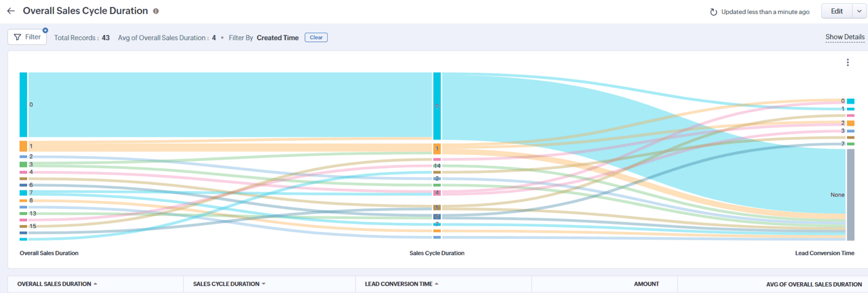This screenshot has width=868, height=293.
Task: Clear the Created Time filter
Action: (316, 37)
